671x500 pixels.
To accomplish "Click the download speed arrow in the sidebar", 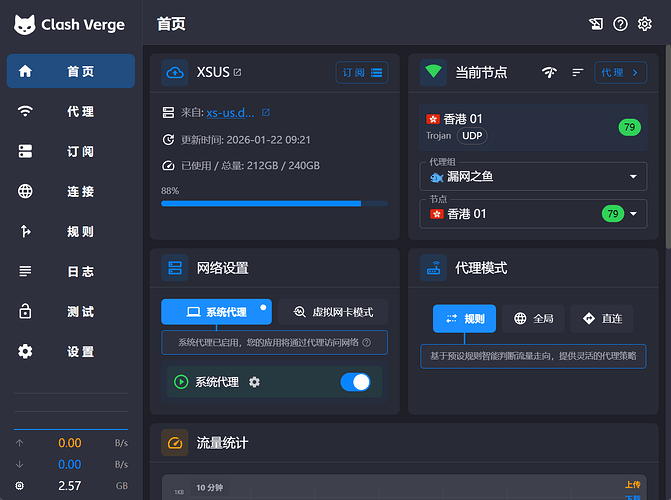I will point(20,464).
